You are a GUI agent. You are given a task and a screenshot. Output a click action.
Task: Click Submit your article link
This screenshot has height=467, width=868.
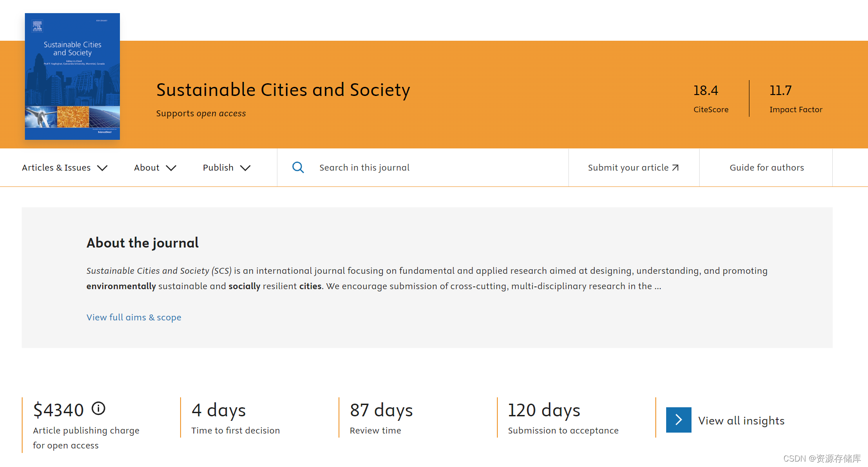634,167
